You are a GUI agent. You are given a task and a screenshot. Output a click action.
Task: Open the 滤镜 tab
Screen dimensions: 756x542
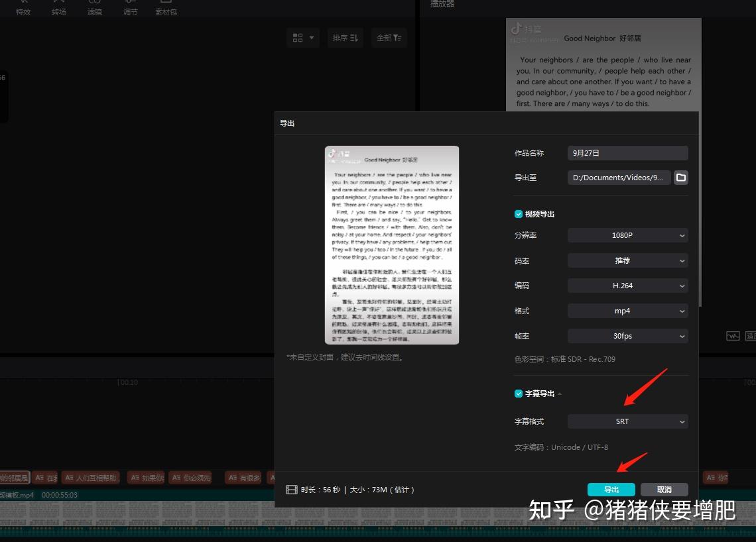(x=94, y=7)
